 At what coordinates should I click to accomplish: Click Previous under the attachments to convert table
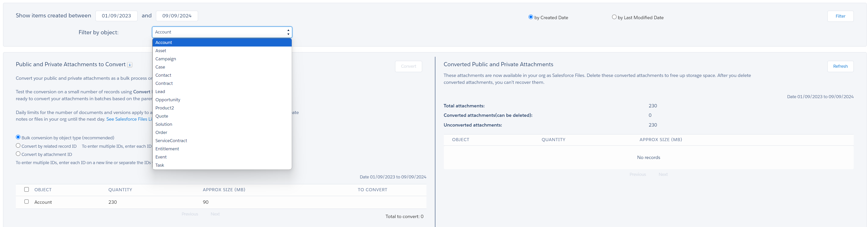190,214
